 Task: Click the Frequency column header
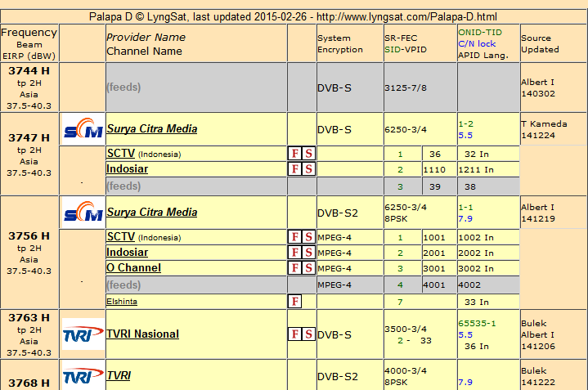[29, 43]
